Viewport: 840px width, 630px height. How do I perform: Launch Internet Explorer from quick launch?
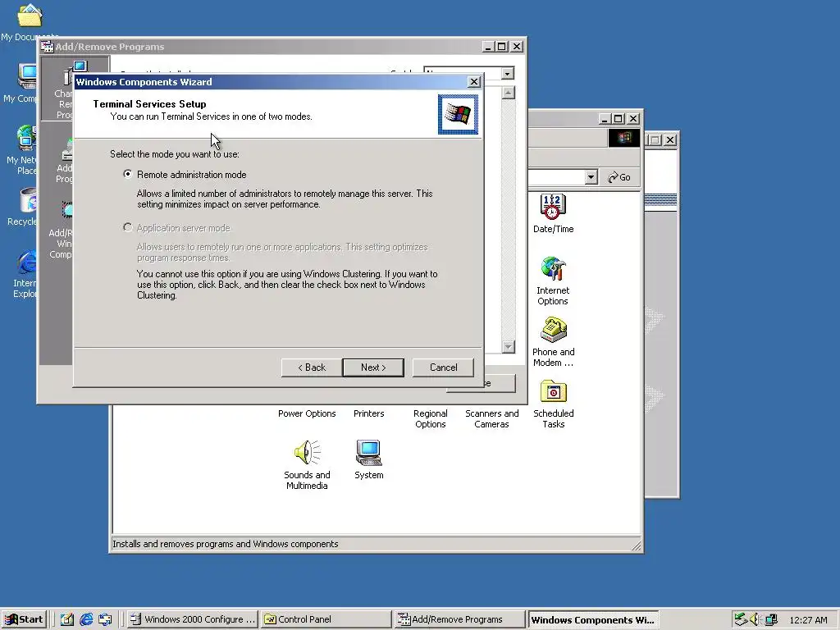(85, 619)
